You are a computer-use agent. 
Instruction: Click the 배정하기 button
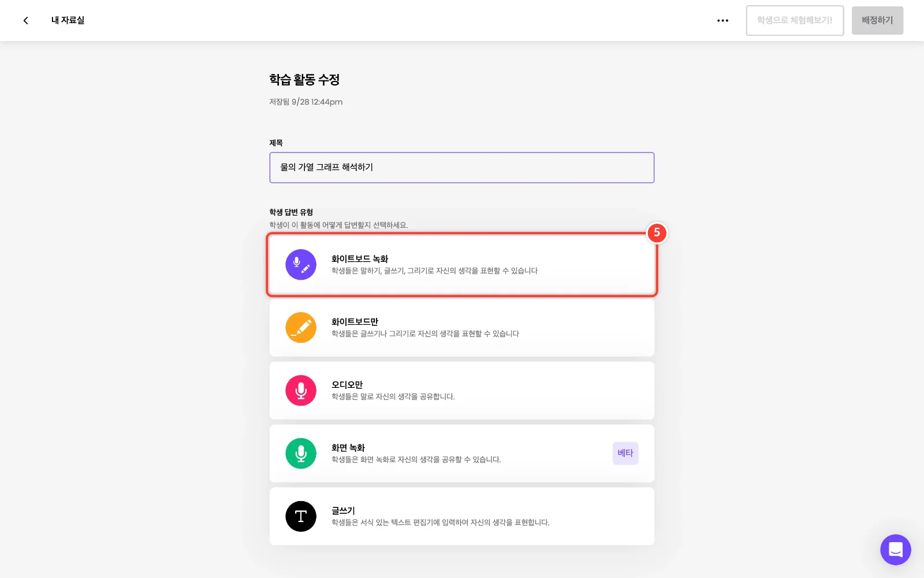(x=877, y=20)
